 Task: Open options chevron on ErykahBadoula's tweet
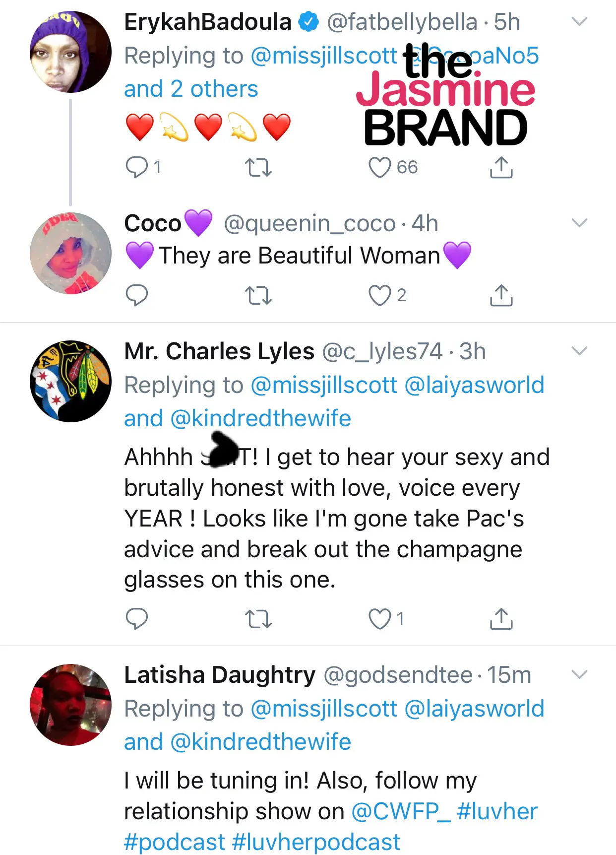pos(579,21)
